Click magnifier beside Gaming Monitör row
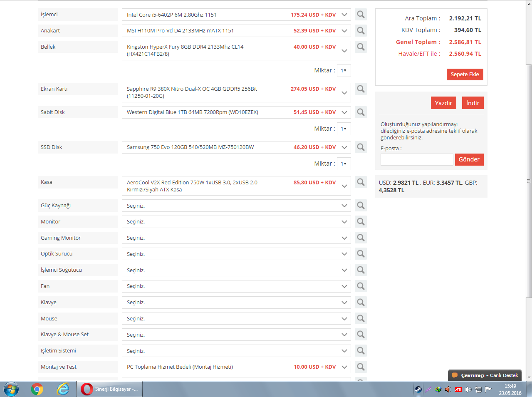 pos(361,238)
